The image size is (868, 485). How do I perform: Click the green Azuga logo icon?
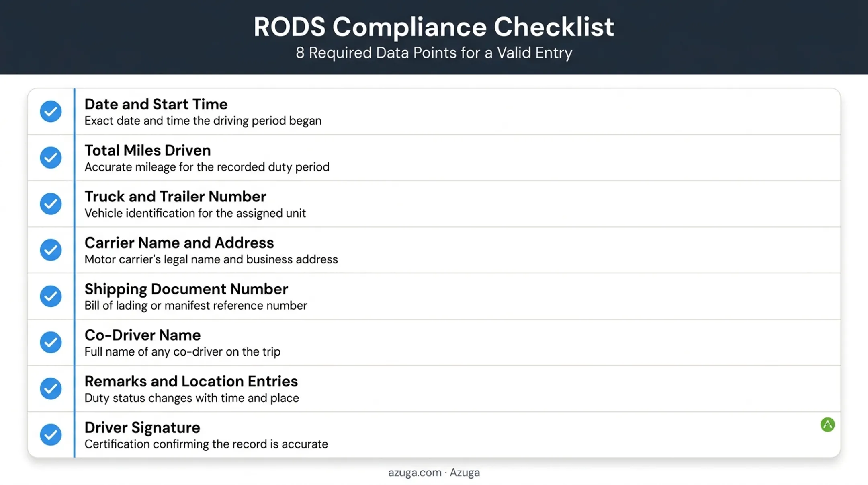pos(827,425)
